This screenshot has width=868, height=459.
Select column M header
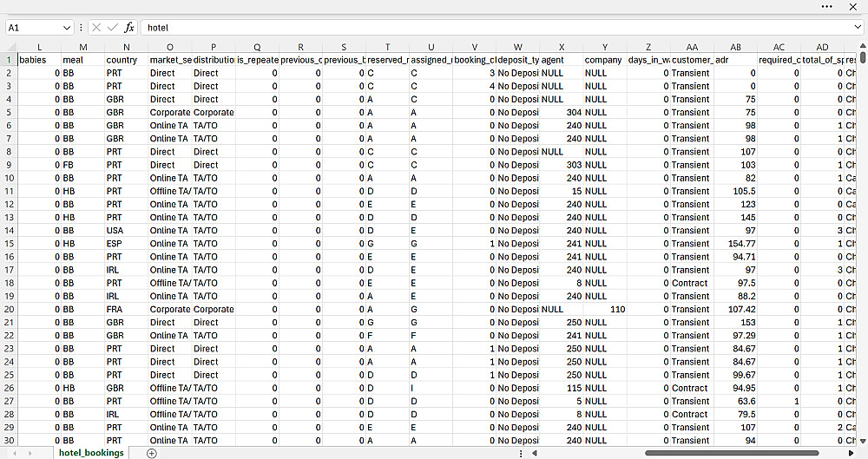[83, 47]
